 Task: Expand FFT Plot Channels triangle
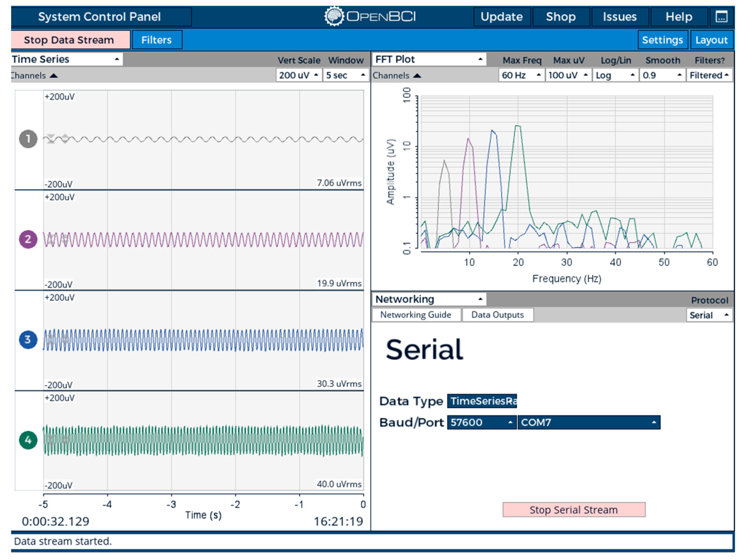417,76
